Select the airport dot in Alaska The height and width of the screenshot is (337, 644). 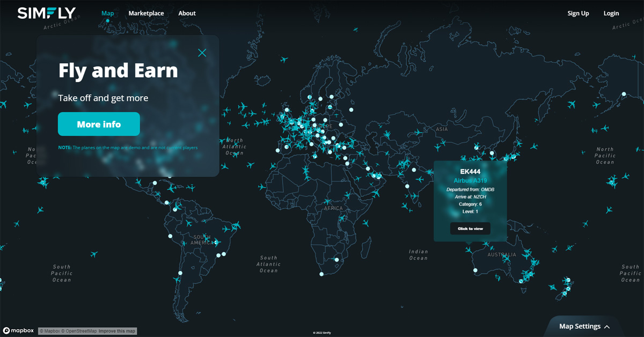624,94
